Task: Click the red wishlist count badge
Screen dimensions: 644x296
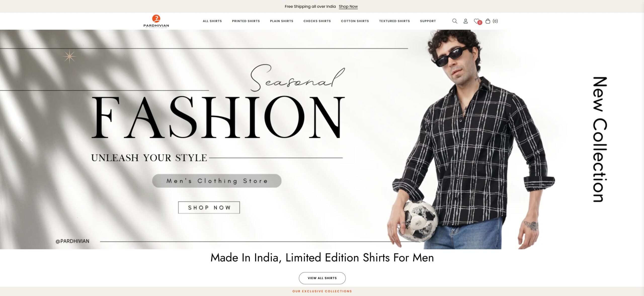Action: click(480, 23)
